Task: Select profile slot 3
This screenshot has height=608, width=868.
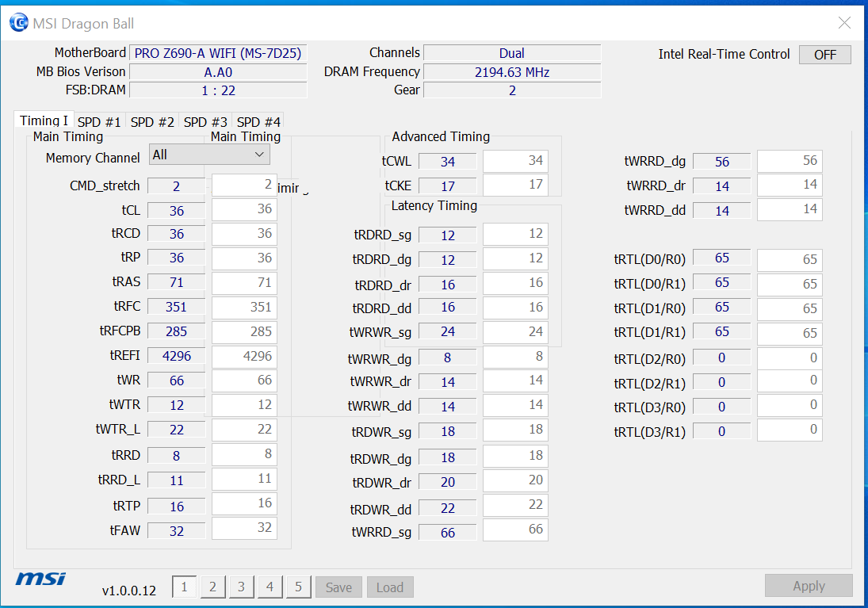Action: (x=241, y=587)
